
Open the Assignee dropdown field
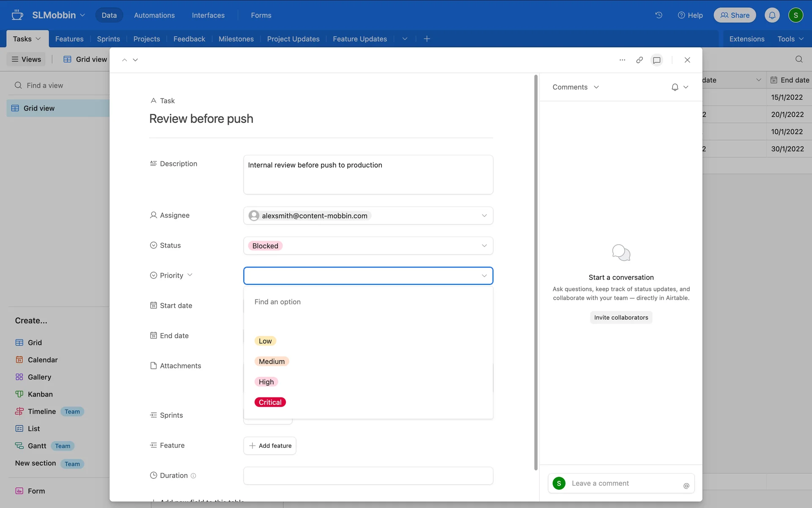tap(484, 216)
